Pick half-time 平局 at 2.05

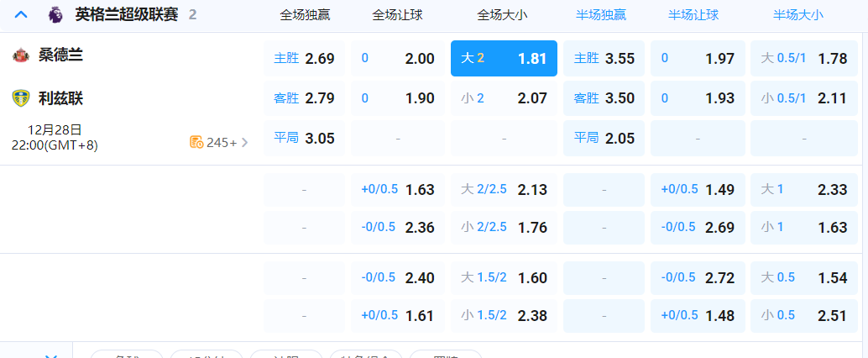604,138
